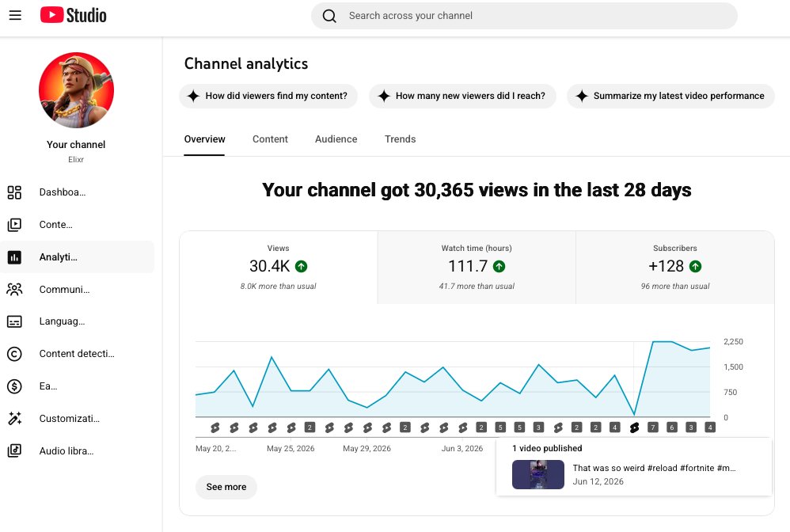Click 'May 25, 2026' axis label

(291, 448)
